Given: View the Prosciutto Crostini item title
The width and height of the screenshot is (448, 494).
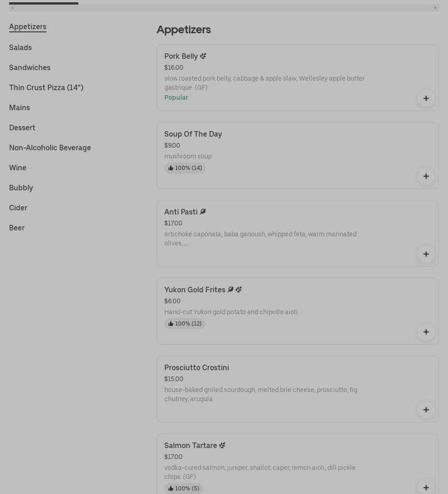Looking at the screenshot, I should (197, 367).
